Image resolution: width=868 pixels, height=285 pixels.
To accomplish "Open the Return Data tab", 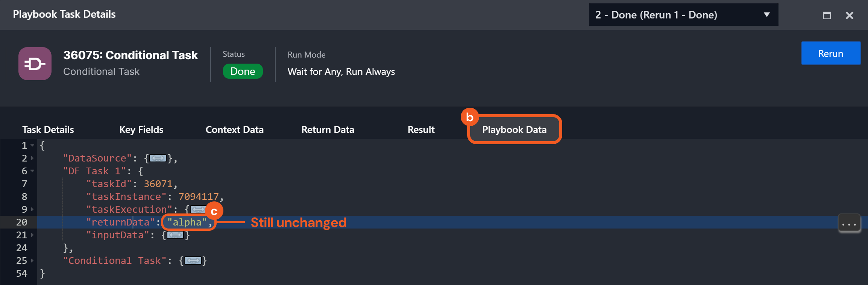I will click(328, 130).
